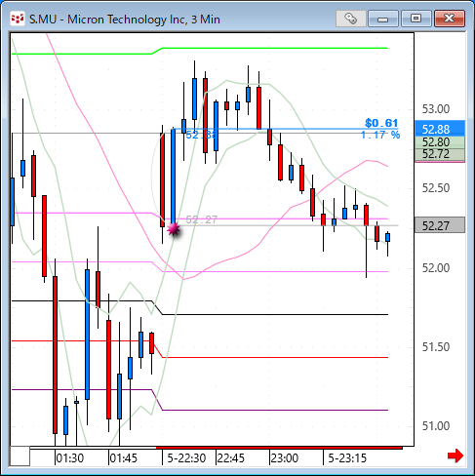
Task: Click the 01:45 time axis label
Action: pyautogui.click(x=124, y=458)
